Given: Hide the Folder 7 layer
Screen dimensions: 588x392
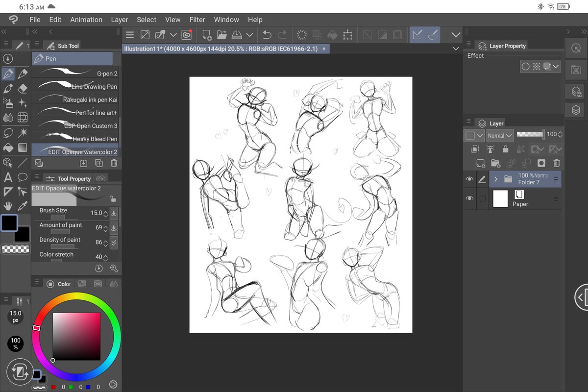Looking at the screenshot, I should pos(470,179).
